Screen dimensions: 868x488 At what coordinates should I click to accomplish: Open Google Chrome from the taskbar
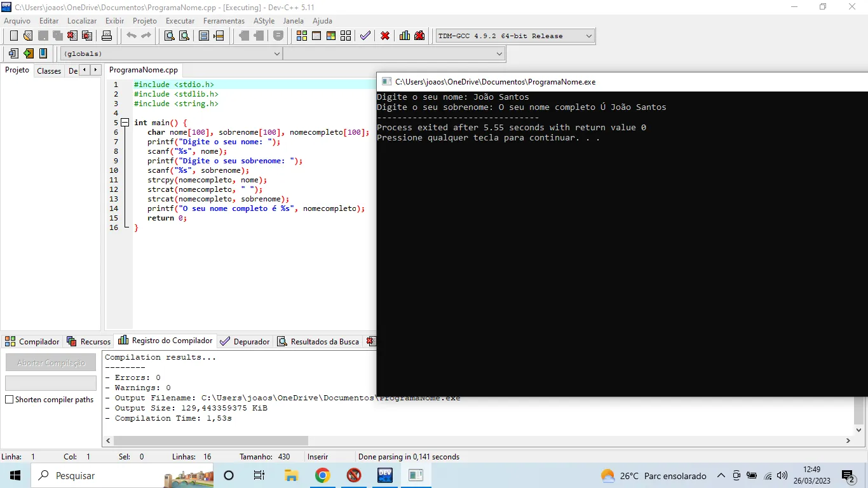(x=322, y=475)
